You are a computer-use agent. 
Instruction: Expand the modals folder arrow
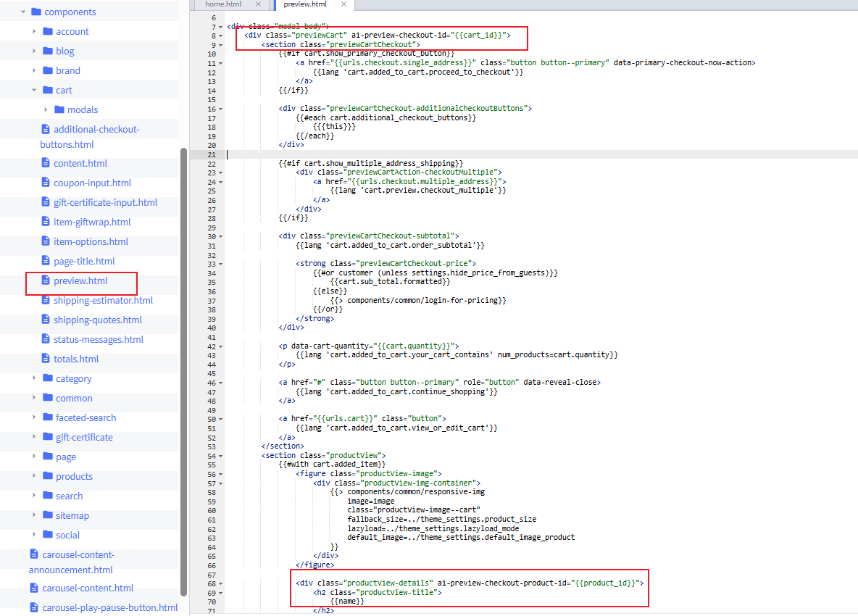(46, 109)
